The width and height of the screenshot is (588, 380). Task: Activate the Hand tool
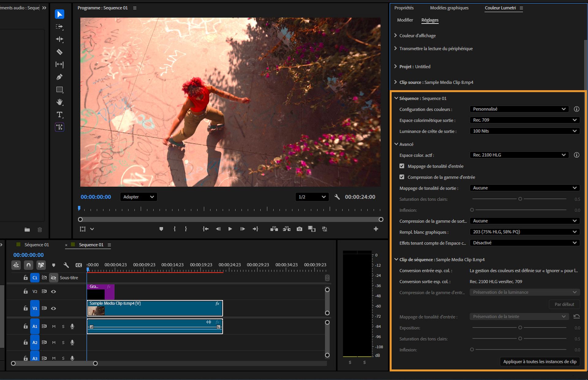coord(60,102)
